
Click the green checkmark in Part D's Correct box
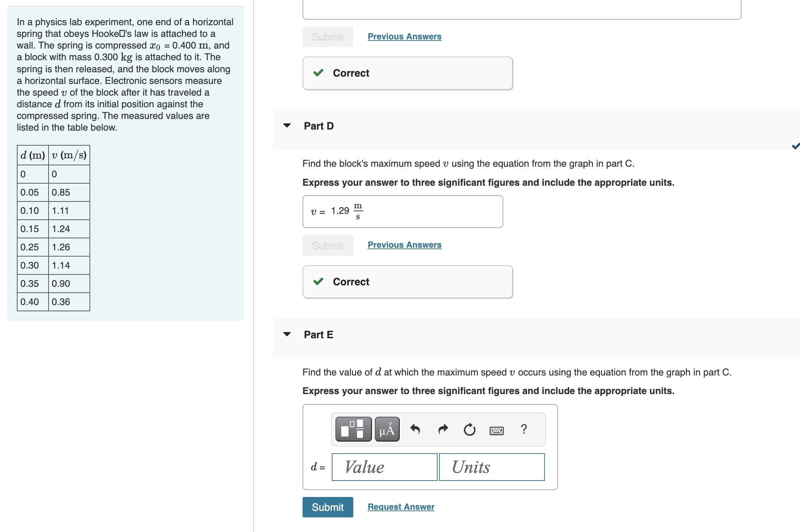point(319,282)
